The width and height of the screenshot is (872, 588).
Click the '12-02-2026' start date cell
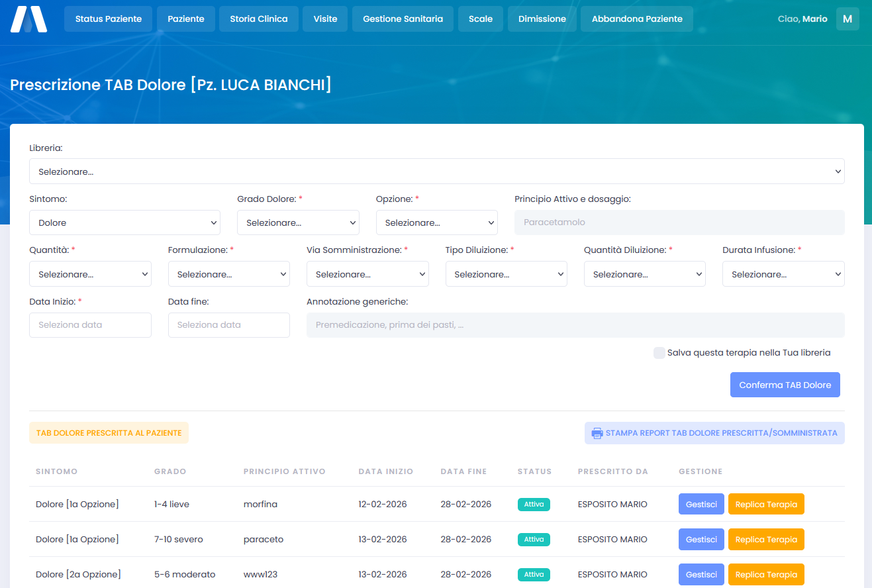pyautogui.click(x=383, y=505)
